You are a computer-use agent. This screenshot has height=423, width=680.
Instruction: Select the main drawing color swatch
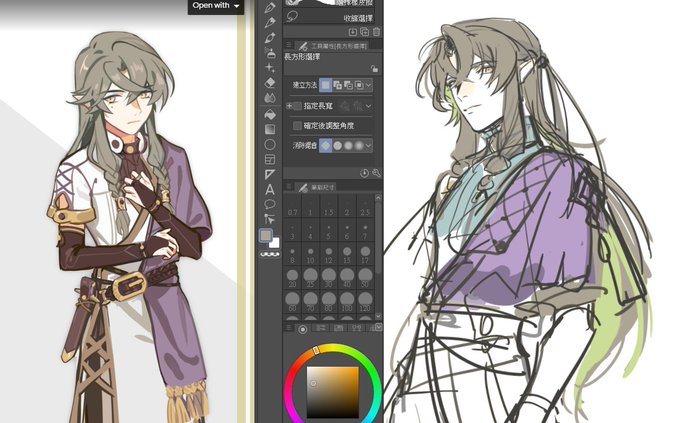point(265,236)
